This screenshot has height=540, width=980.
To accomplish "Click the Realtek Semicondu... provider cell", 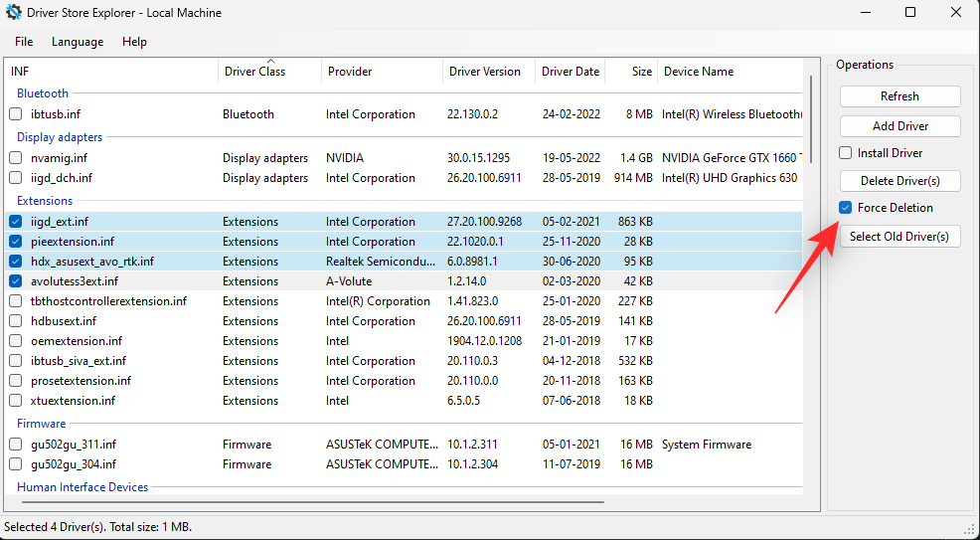I will (x=381, y=262).
